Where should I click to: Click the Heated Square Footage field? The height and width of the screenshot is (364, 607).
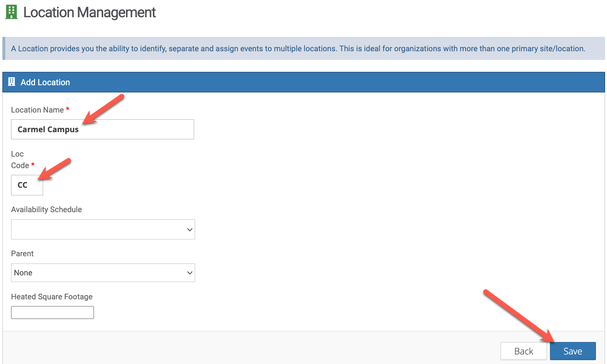coord(52,313)
